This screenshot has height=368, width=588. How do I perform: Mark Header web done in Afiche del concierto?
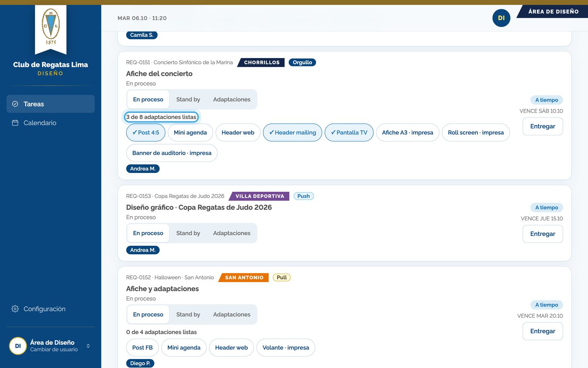(238, 132)
